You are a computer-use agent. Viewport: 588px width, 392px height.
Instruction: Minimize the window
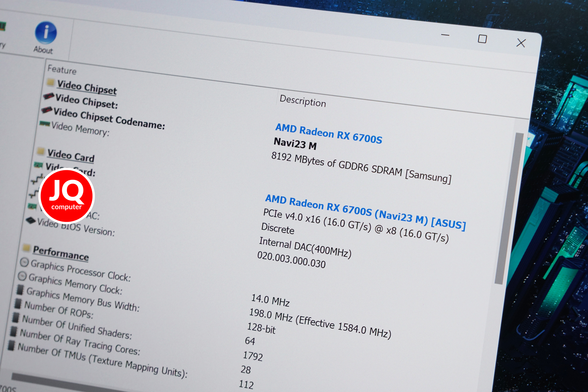445,35
